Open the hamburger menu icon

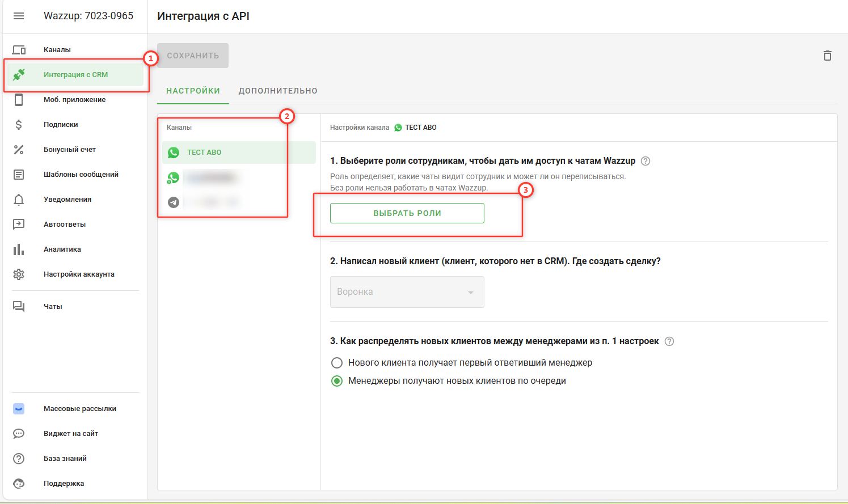(19, 16)
